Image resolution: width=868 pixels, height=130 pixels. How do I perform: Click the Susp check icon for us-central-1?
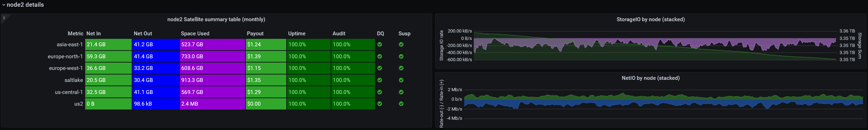click(x=401, y=92)
